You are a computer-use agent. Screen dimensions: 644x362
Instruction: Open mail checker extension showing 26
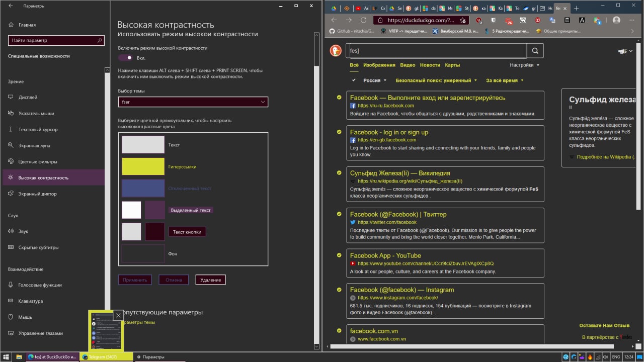tap(509, 21)
